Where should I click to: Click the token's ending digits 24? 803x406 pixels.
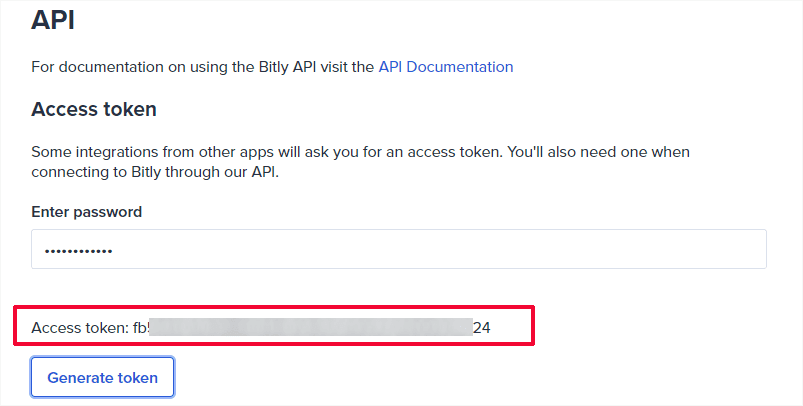481,328
